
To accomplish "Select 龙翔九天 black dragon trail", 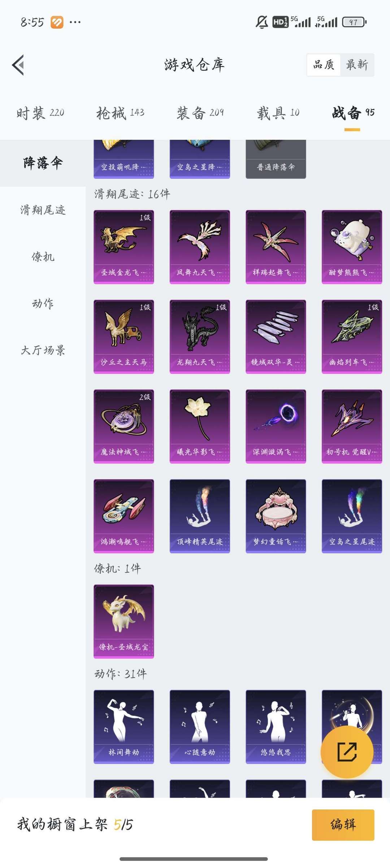I will [x=200, y=337].
